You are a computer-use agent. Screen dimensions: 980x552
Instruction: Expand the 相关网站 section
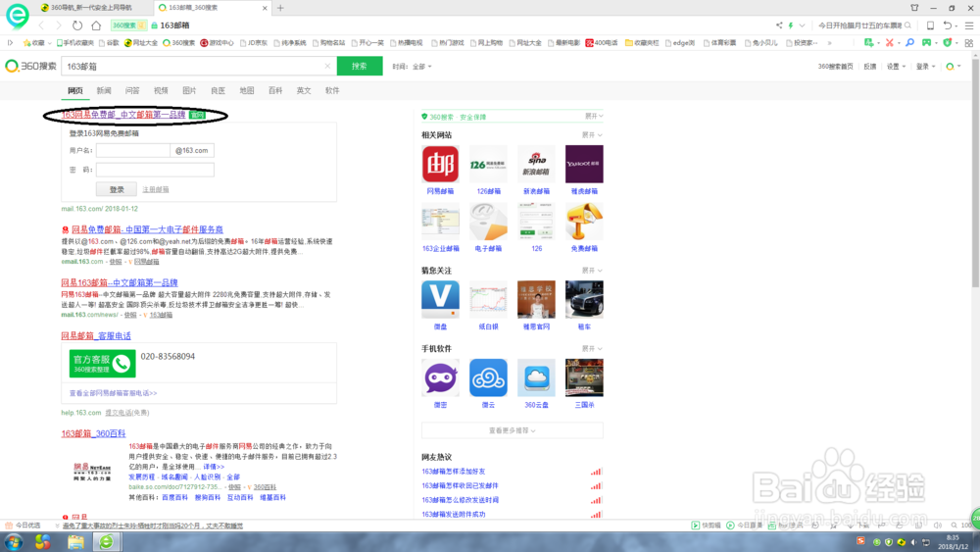coord(592,135)
